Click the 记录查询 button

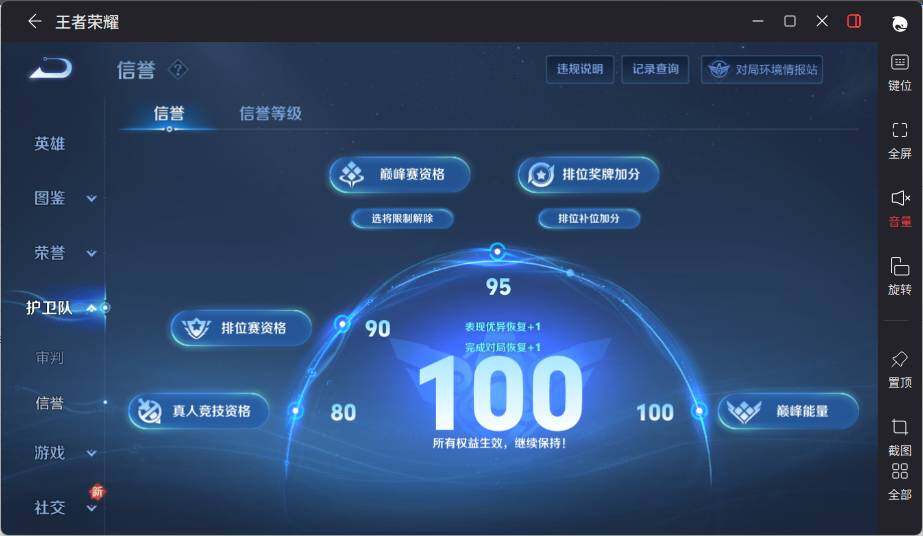(655, 69)
